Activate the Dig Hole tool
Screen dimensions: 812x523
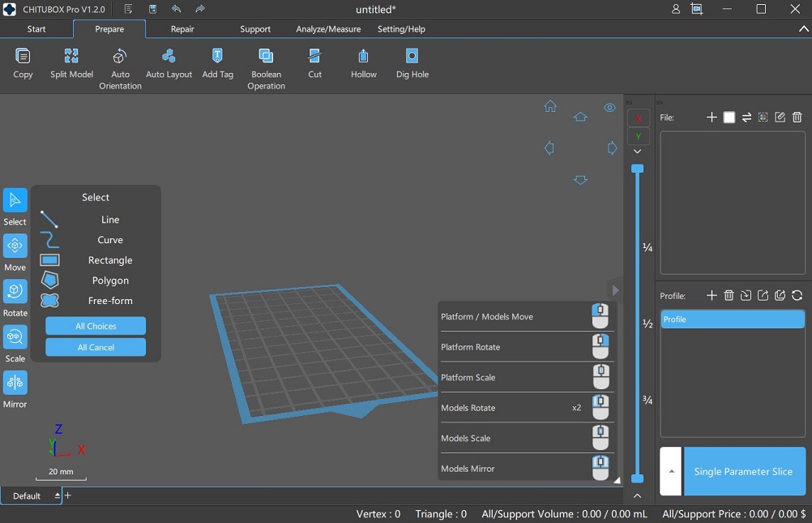(411, 61)
